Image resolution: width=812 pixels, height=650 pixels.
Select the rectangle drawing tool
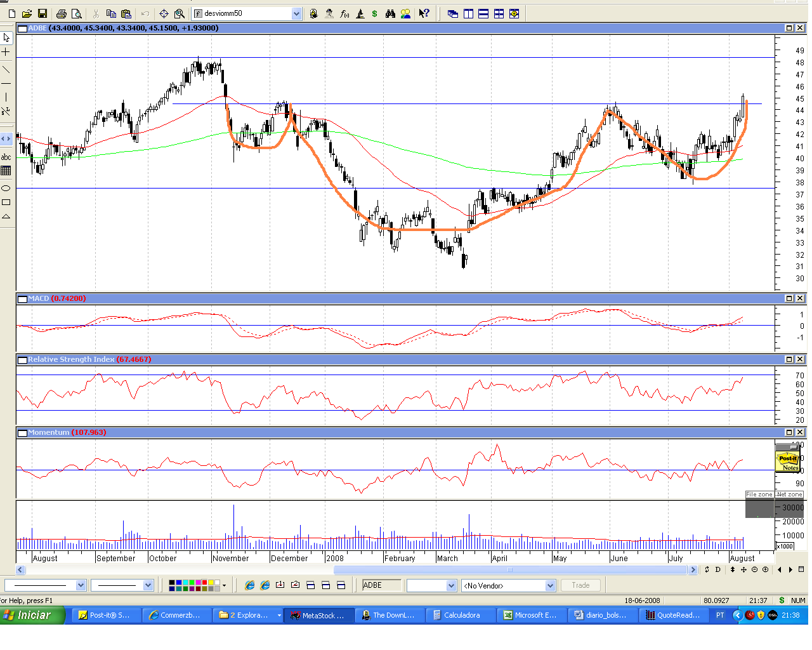6,202
